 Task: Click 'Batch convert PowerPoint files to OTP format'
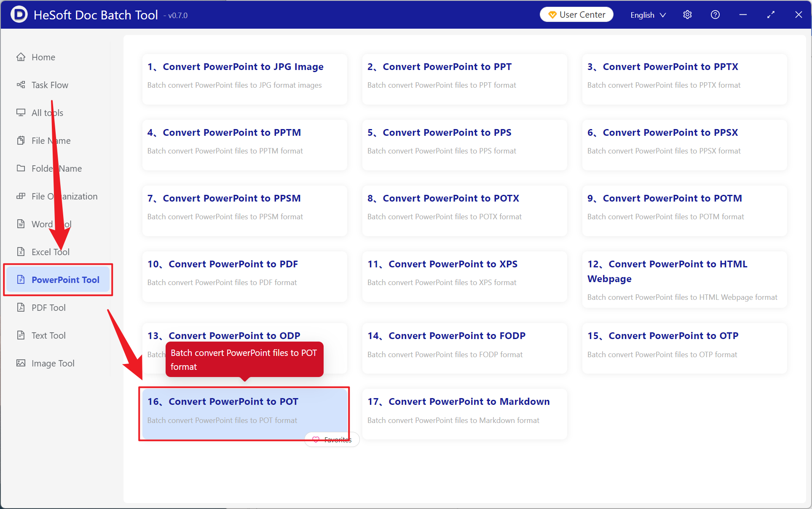click(662, 354)
